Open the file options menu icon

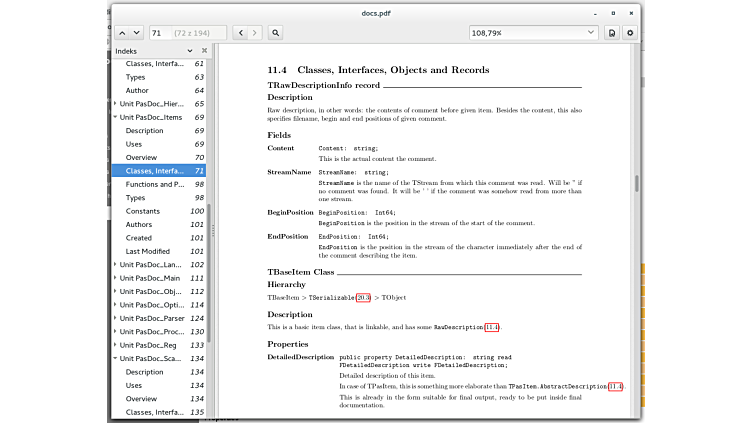click(x=612, y=33)
